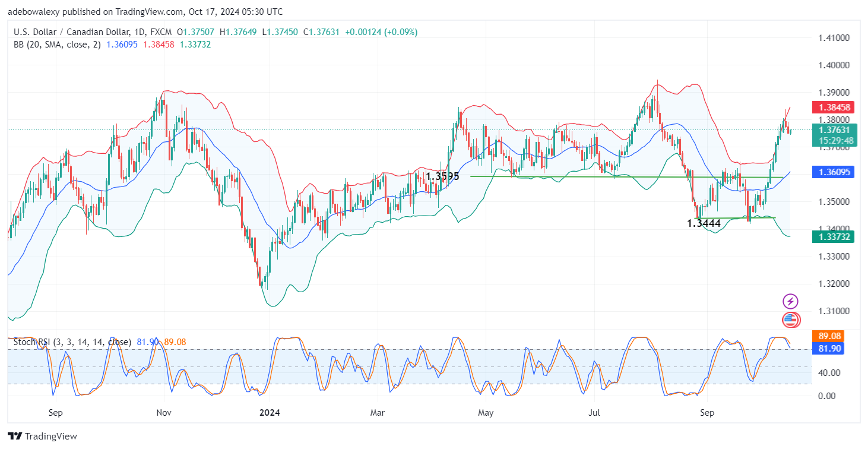This screenshot has width=868, height=449.
Task: Click the U.S. Dollar / Canadian Dollar symbol title
Action: [75, 32]
